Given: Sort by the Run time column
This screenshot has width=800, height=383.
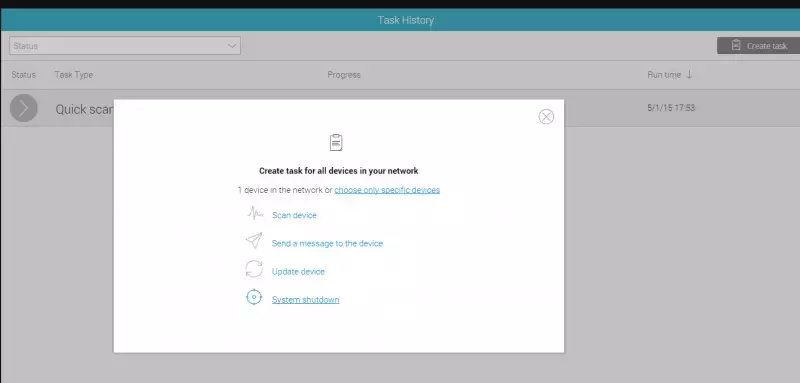Looking at the screenshot, I should click(664, 74).
